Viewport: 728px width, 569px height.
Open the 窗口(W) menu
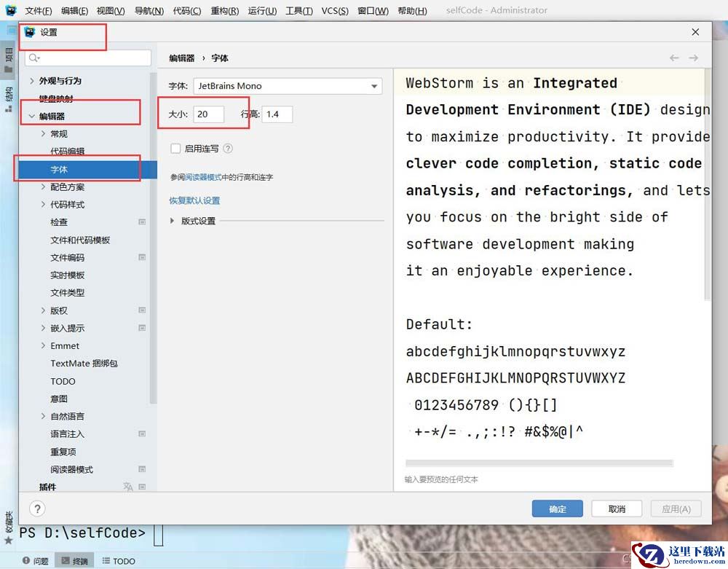[x=373, y=10]
